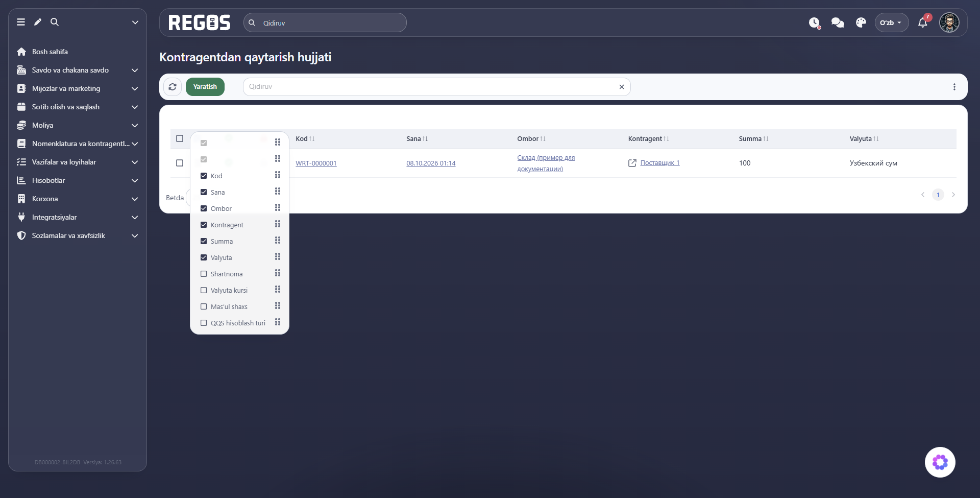Open the Поставщик 1 contractor link

[660, 163]
